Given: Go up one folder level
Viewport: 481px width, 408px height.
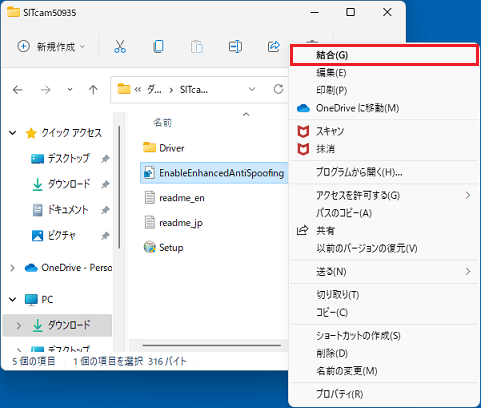Looking at the screenshot, I should tap(93, 90).
